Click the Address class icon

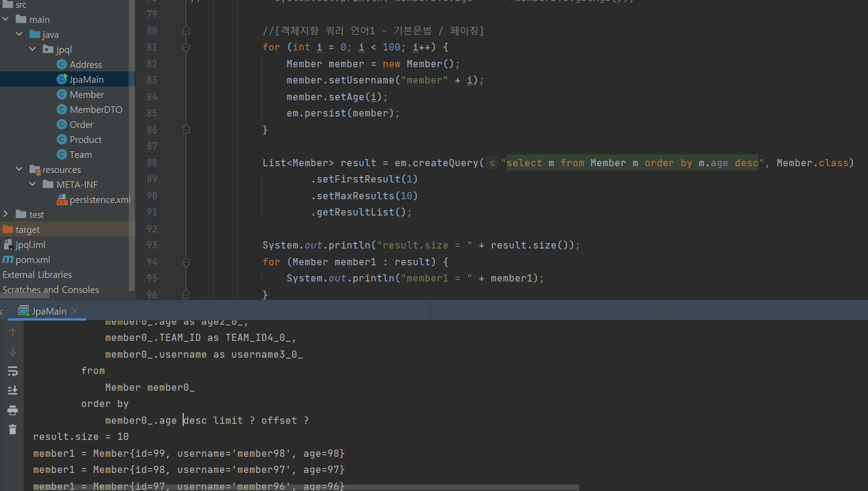point(61,64)
